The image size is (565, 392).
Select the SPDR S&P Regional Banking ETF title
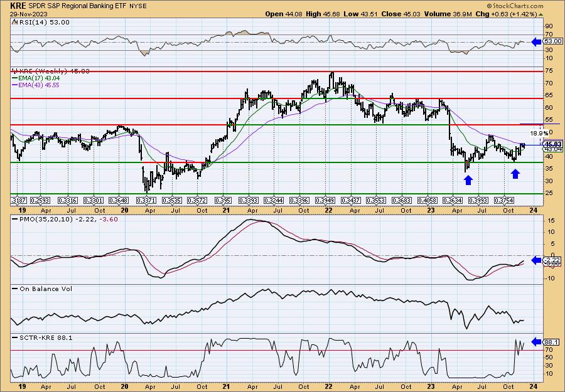click(x=77, y=6)
